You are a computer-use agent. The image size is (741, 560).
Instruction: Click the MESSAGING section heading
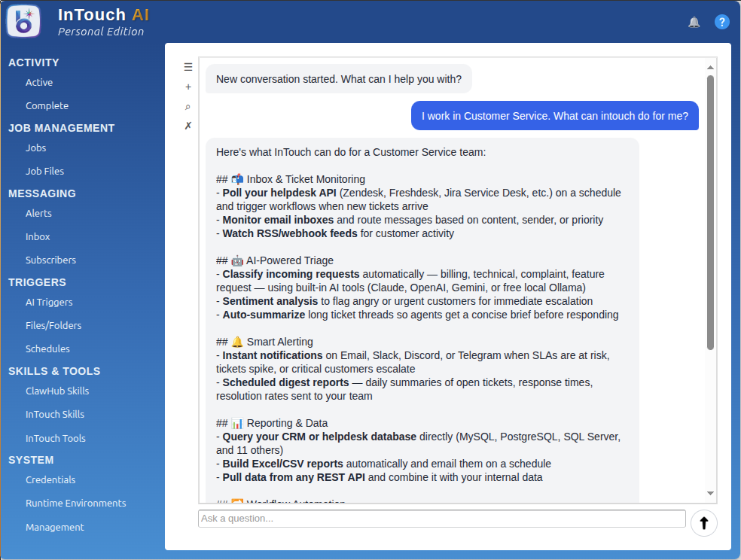(42, 193)
